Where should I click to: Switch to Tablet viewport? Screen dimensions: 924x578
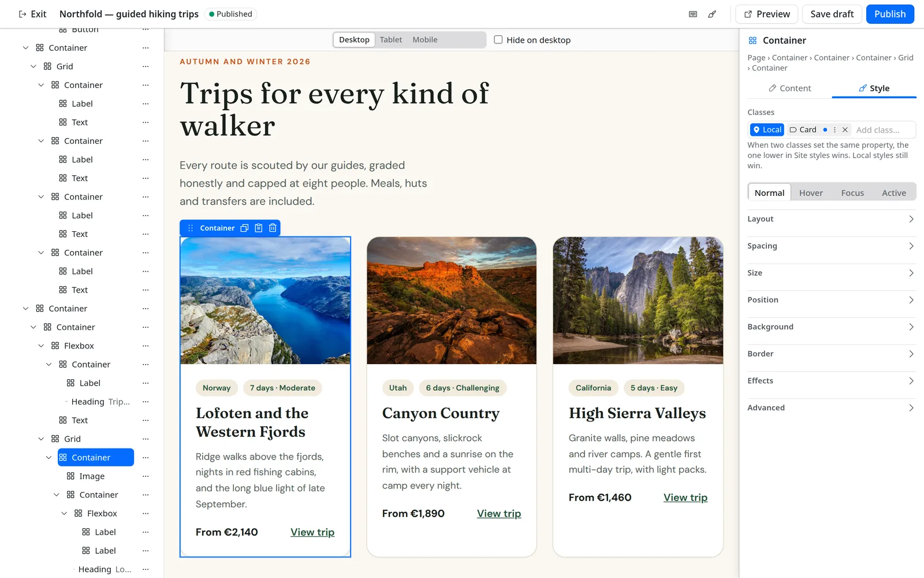point(391,40)
